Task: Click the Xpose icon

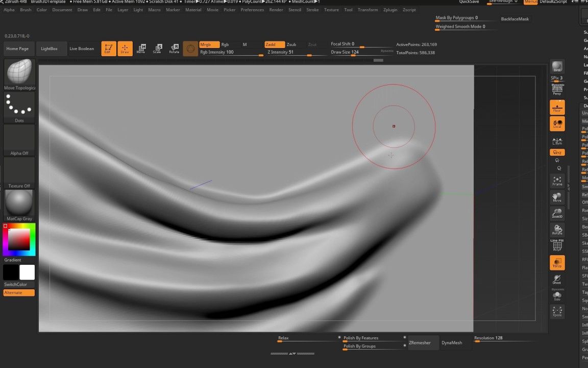Action: coord(557,311)
